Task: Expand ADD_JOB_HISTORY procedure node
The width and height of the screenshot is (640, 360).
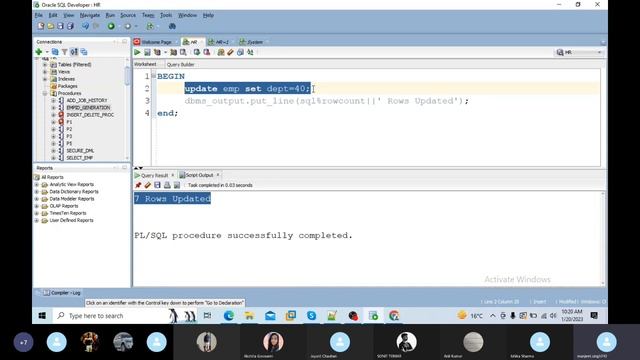Action: coord(53,100)
